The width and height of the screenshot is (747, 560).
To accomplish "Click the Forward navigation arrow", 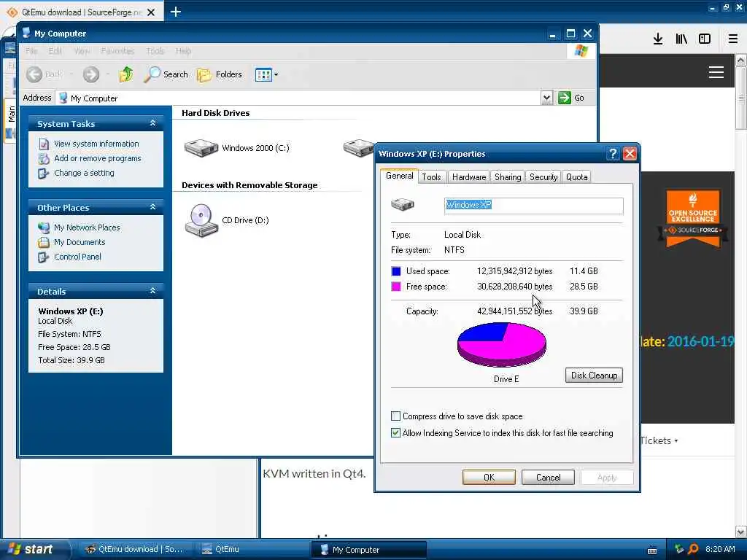I will [x=91, y=74].
